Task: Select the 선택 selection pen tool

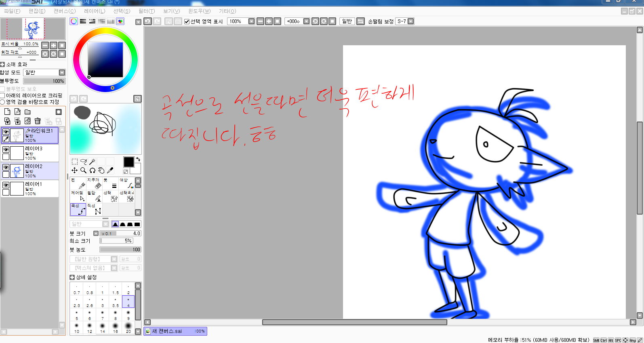Action: click(x=110, y=197)
